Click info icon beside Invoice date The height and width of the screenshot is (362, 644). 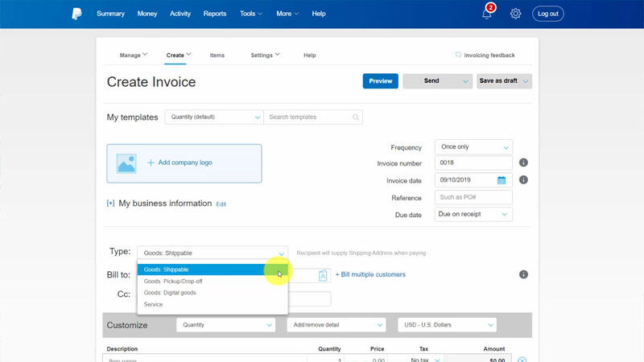click(523, 180)
